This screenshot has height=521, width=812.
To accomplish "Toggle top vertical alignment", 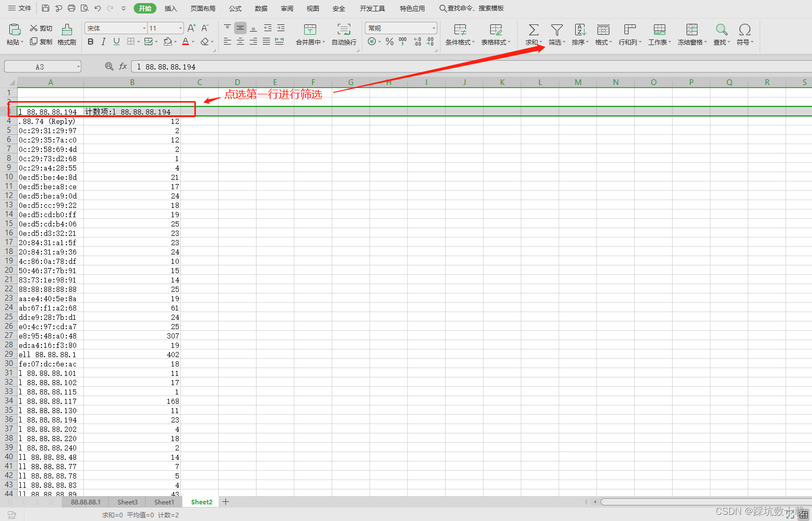I will 227,28.
